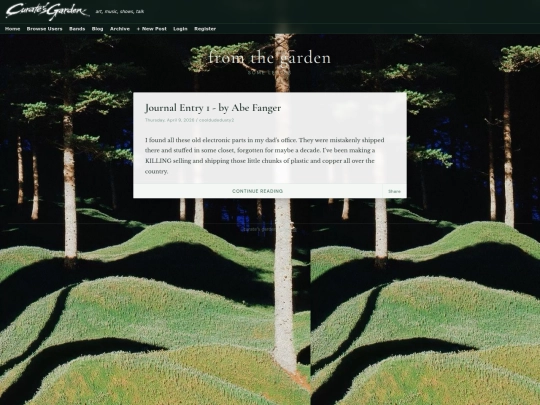Viewport: 540px width, 405px height.
Task: Select CONTINUE READING on the journal entry
Action: [x=258, y=191]
